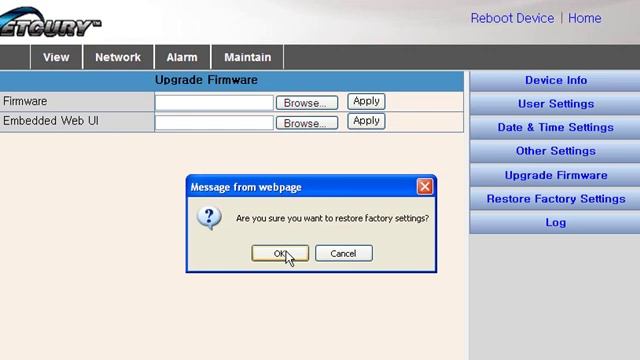640x360 pixels.
Task: Close the Message from webpage dialog
Action: 424,187
